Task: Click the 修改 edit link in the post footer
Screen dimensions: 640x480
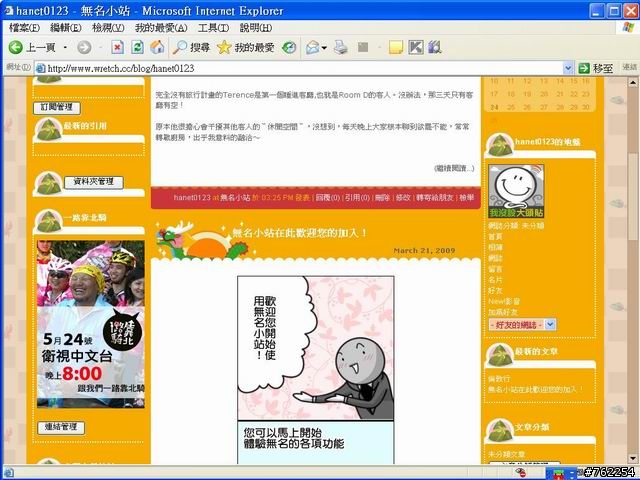Action: coord(403,198)
